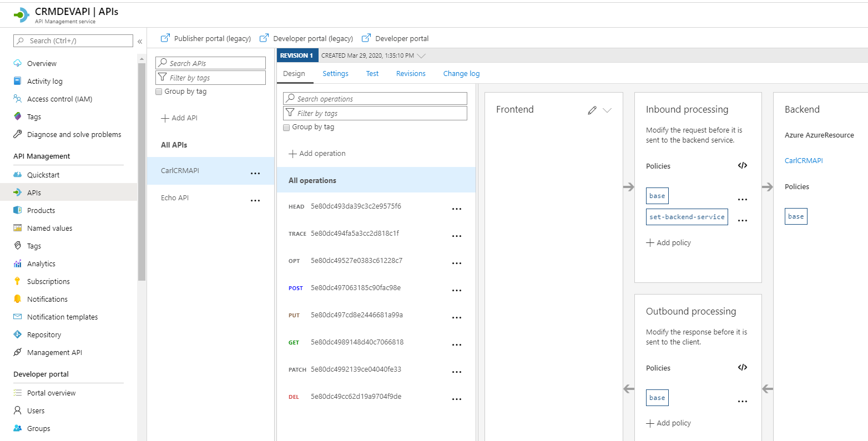Open Named values icon
868x441 pixels.
click(x=17, y=228)
